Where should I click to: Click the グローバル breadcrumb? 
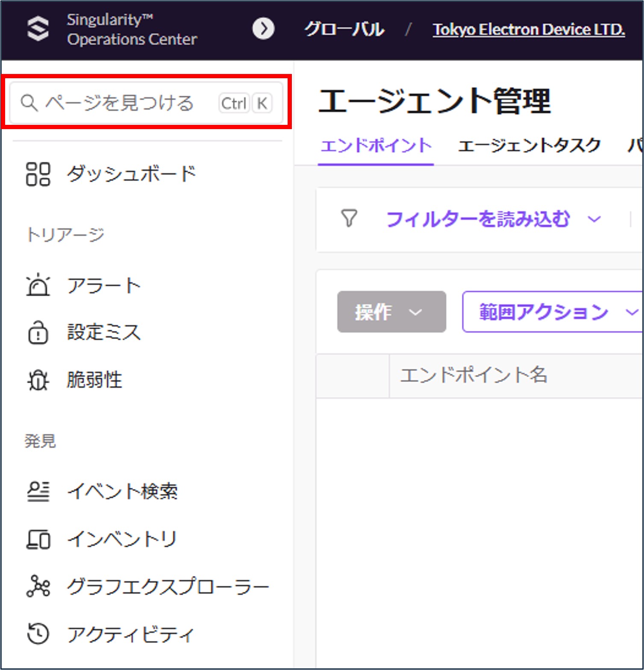[344, 30]
